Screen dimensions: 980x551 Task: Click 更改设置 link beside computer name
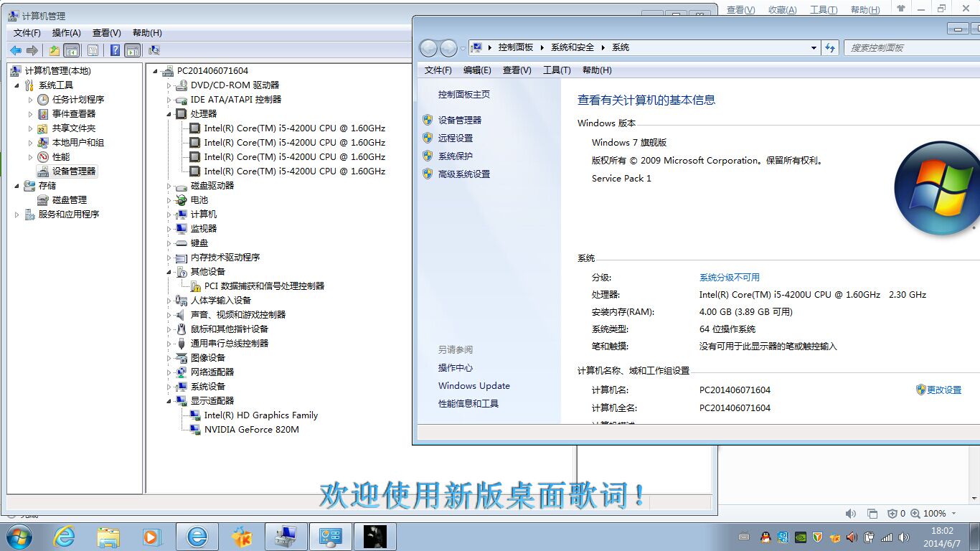[944, 390]
